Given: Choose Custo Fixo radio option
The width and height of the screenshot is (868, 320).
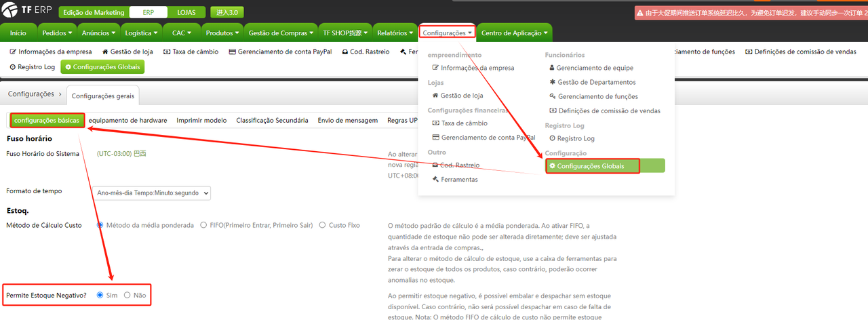Looking at the screenshot, I should click(322, 225).
